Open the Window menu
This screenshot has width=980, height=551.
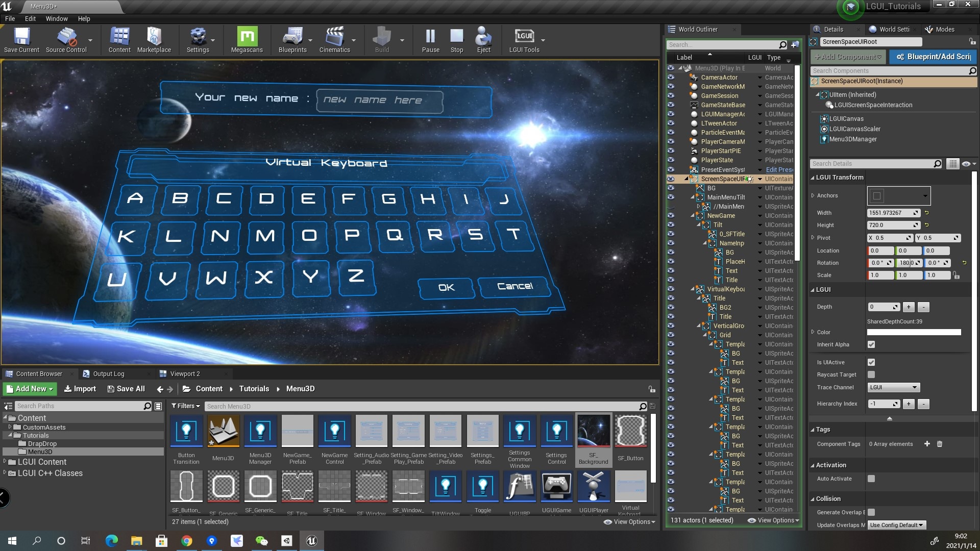click(x=56, y=18)
